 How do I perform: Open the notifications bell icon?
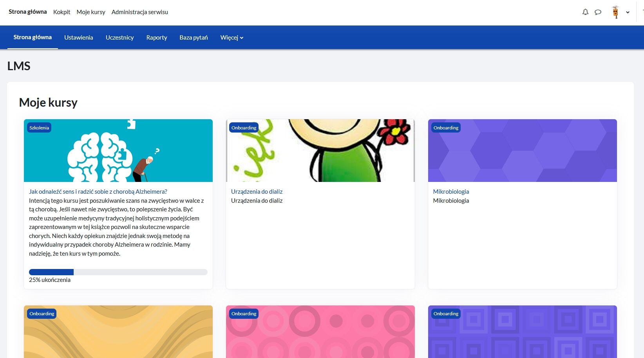(x=585, y=12)
